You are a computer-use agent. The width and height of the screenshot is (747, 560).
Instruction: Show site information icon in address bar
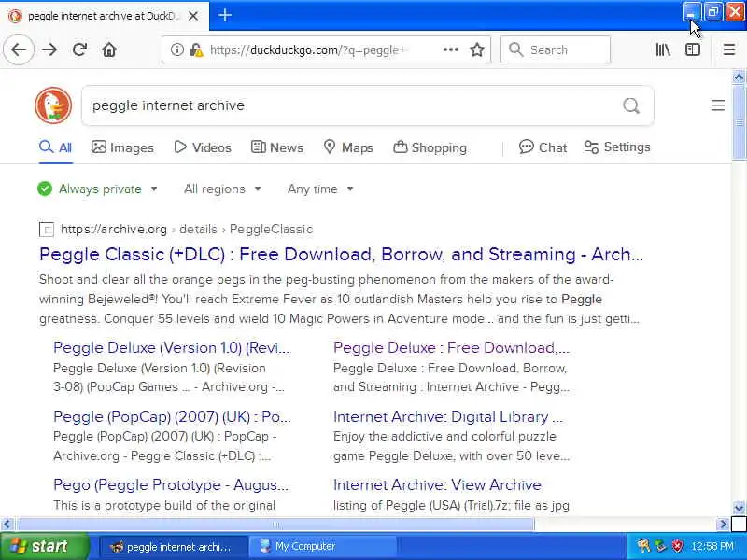click(176, 49)
